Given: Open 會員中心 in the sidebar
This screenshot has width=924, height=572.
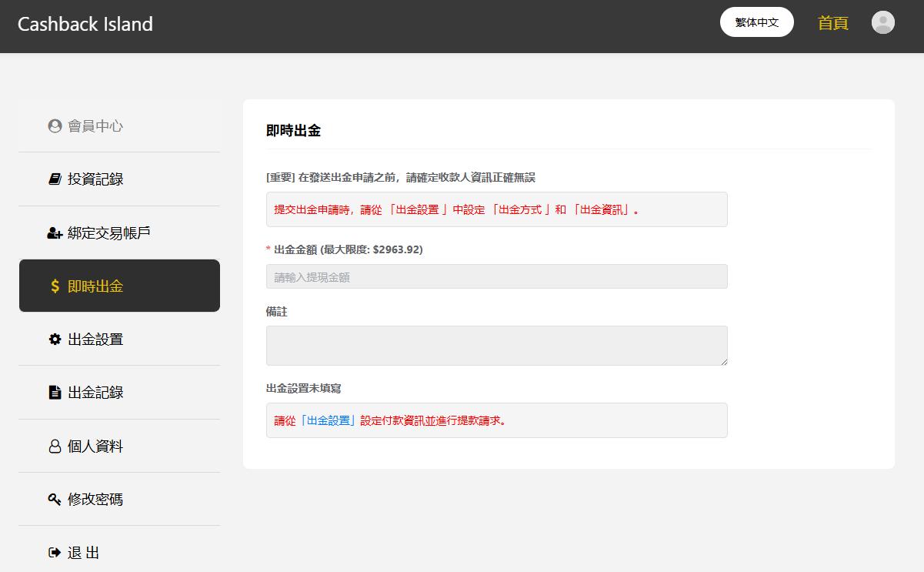Looking at the screenshot, I should click(x=119, y=125).
